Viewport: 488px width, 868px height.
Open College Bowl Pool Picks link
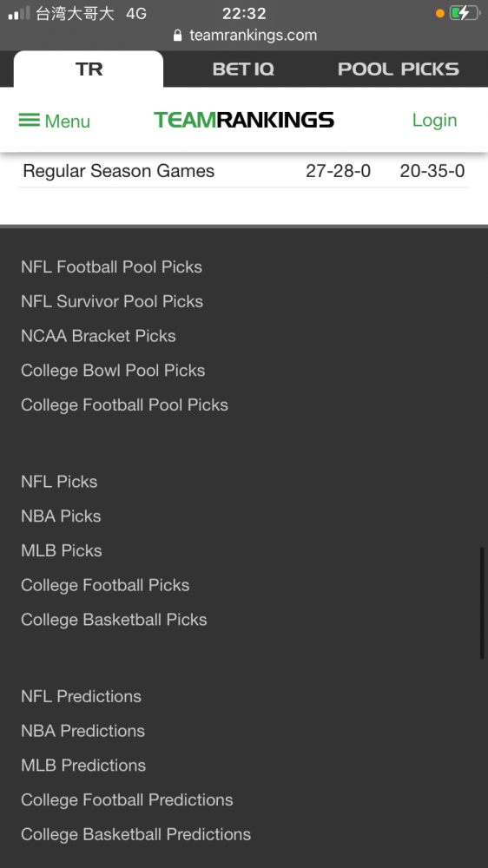click(x=113, y=371)
